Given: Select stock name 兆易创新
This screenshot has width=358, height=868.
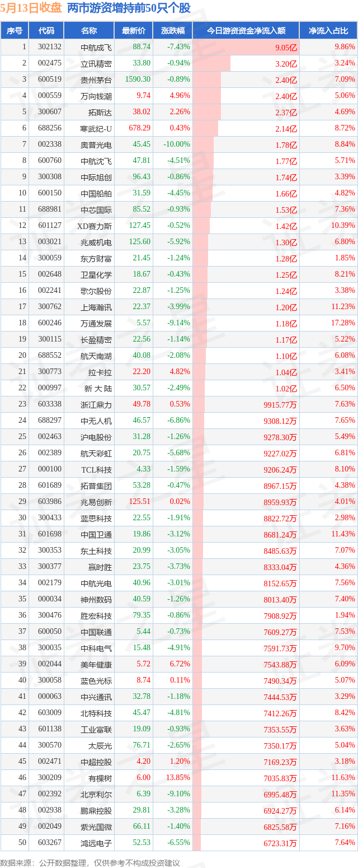Looking at the screenshot, I should click(96, 502).
